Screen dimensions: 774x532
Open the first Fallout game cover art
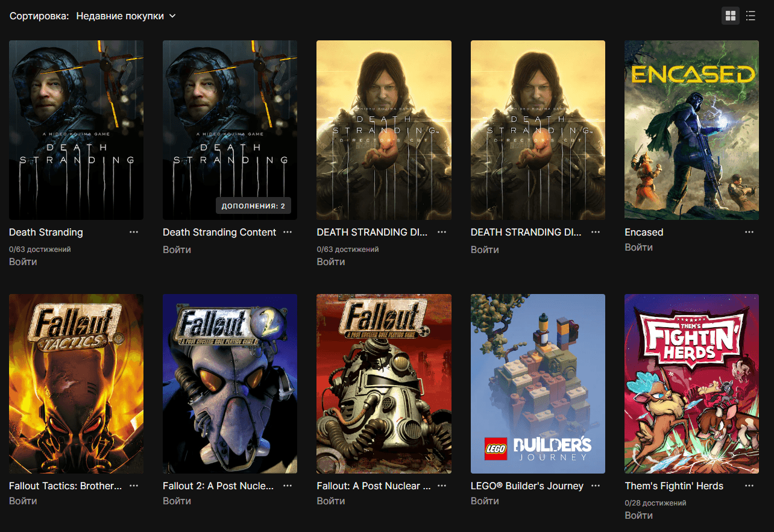click(x=384, y=384)
